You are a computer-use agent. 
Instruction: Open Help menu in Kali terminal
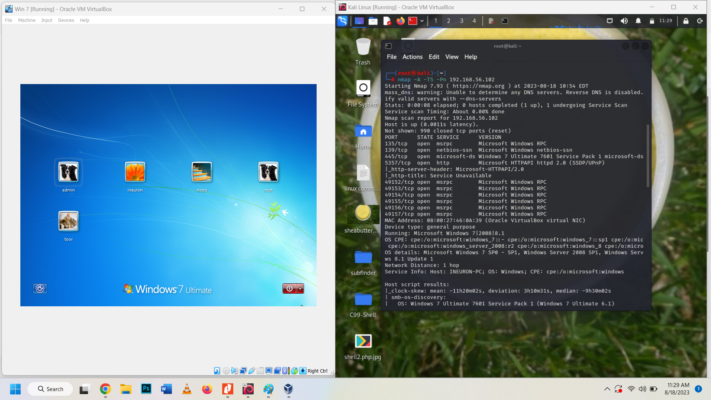pos(470,57)
